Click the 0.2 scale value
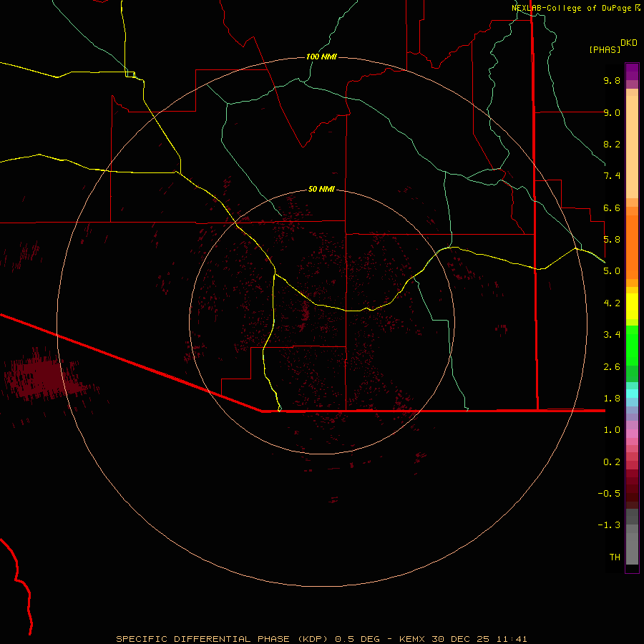644x644 pixels. tap(612, 462)
